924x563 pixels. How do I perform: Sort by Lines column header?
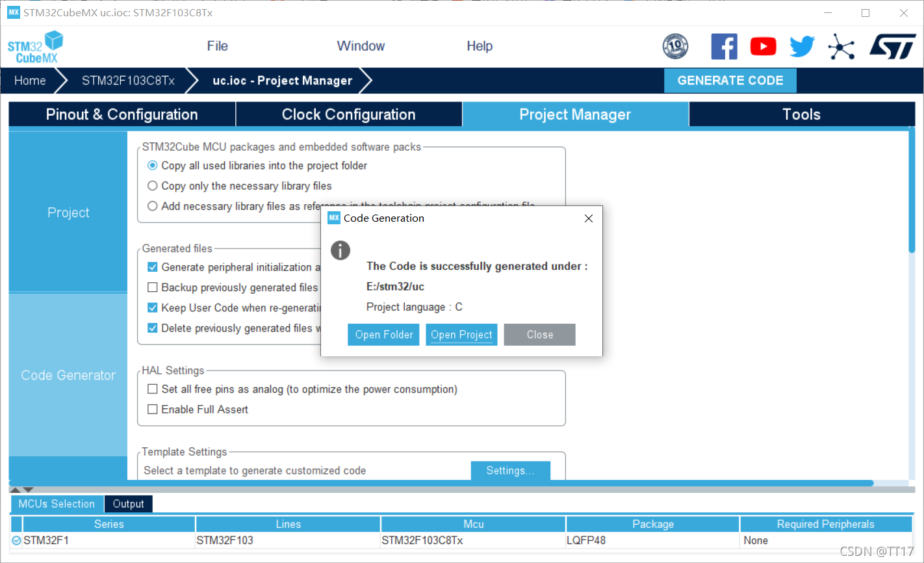tap(288, 524)
